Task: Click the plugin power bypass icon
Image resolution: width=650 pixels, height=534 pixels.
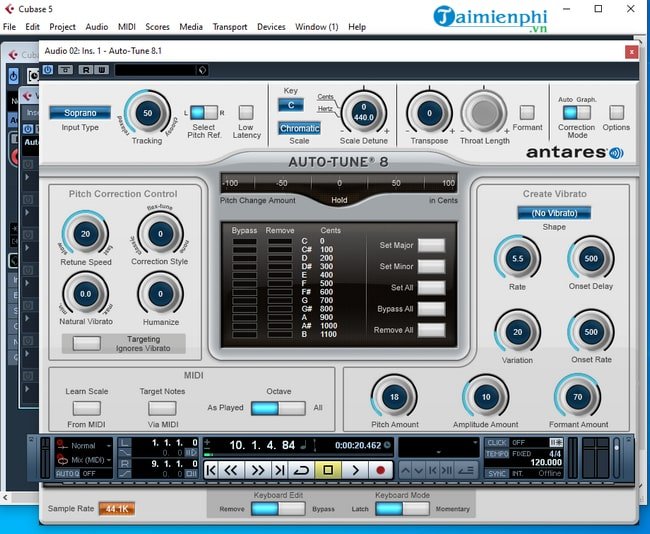Action: pyautogui.click(x=48, y=70)
